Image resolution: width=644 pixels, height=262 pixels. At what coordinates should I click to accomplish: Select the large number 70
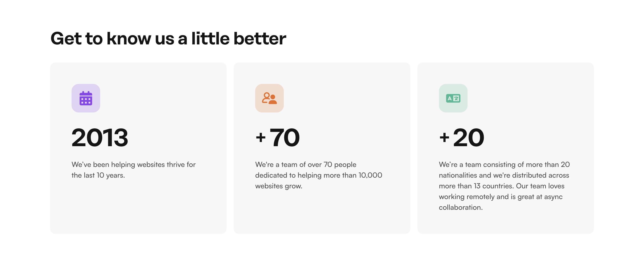point(284,137)
